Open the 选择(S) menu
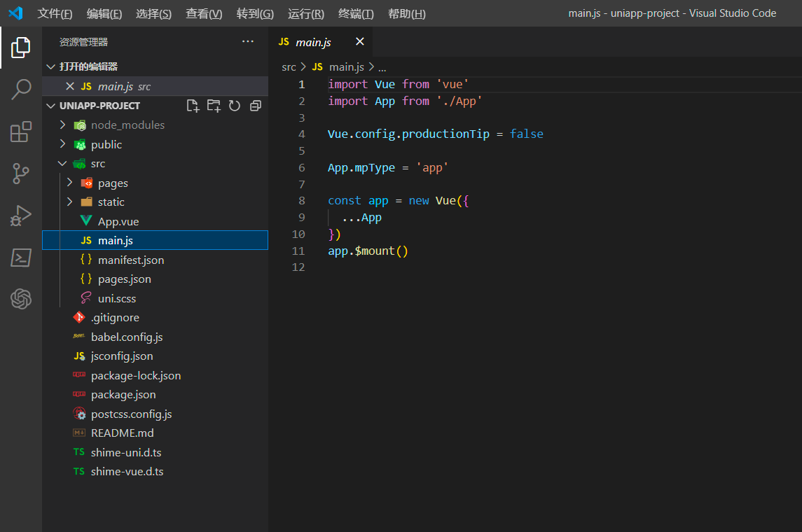The width and height of the screenshot is (802, 532). pyautogui.click(x=153, y=14)
